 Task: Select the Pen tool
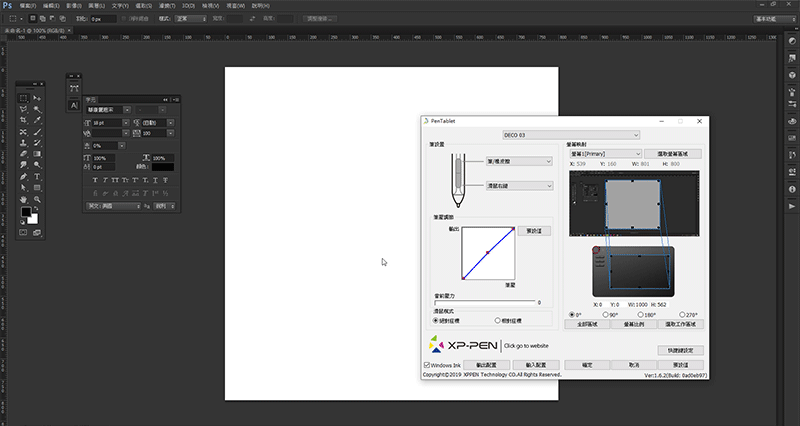click(x=23, y=177)
